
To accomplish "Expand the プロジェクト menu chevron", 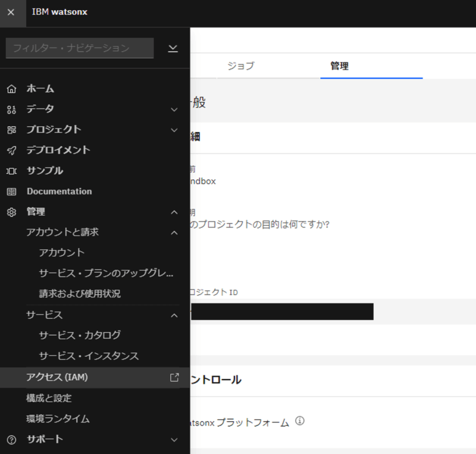I will (x=174, y=130).
